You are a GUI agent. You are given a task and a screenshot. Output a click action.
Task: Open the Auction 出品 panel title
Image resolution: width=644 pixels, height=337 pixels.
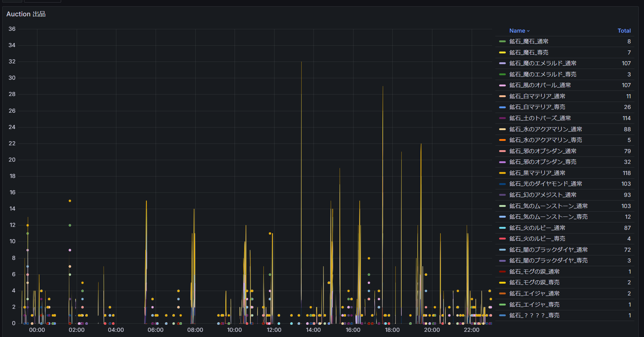click(26, 14)
